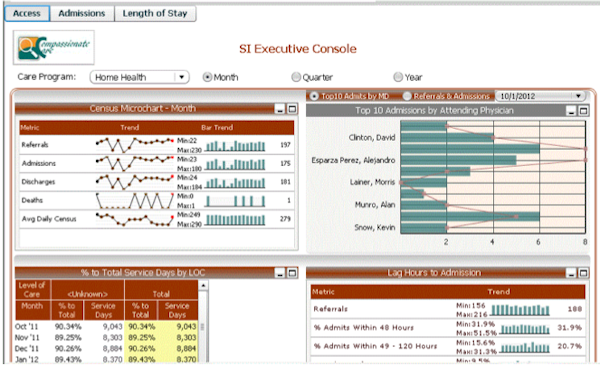
Task: Click the Esparza Perez, Alejandro admissions bar
Action: tap(458, 160)
